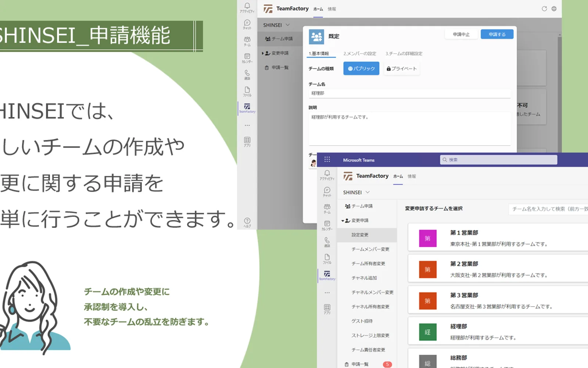This screenshot has height=368, width=588.
Task: Select the 第１営業部 team card
Action: pyautogui.click(x=498, y=238)
